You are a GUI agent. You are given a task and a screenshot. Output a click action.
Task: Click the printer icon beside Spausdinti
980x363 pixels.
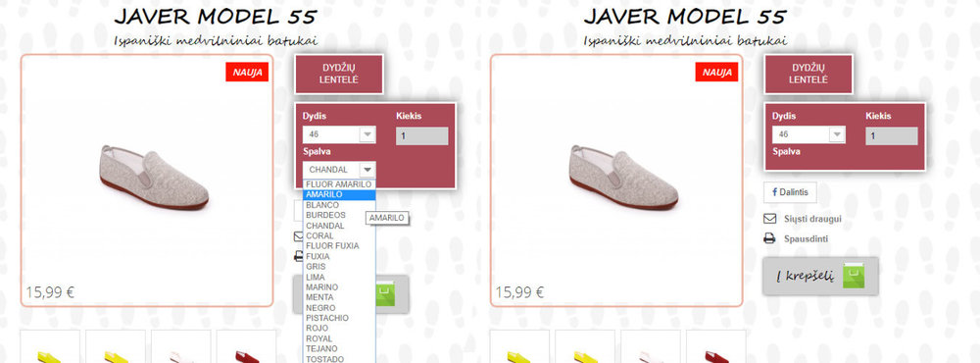pyautogui.click(x=770, y=238)
